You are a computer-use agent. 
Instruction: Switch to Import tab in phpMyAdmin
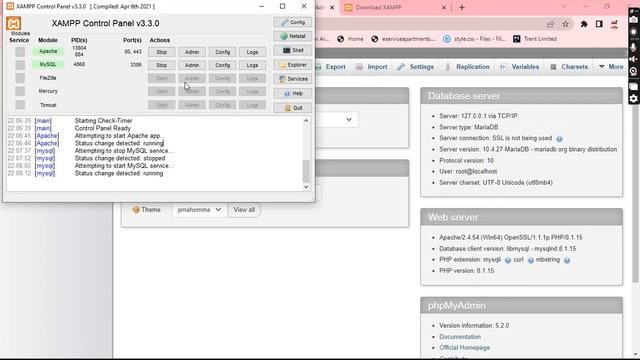click(371, 67)
